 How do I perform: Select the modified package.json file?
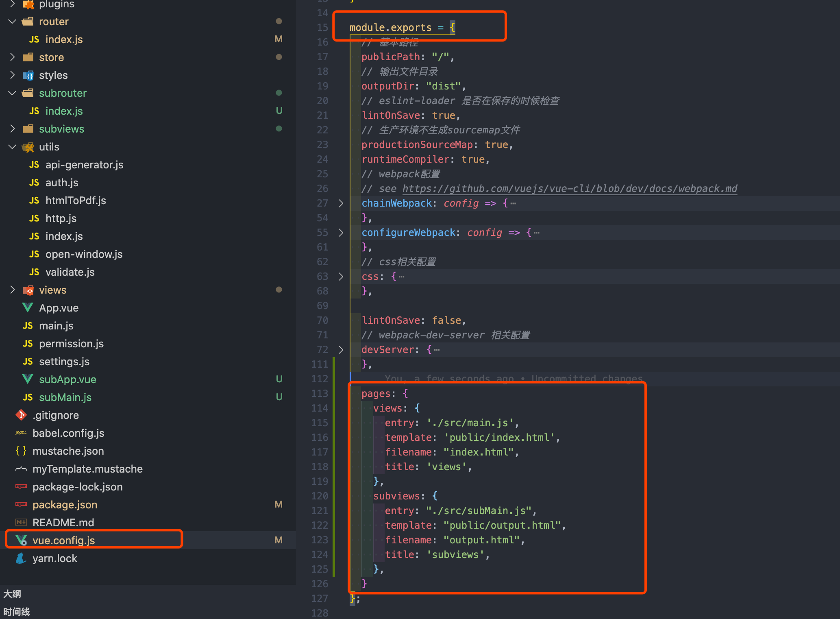click(65, 504)
